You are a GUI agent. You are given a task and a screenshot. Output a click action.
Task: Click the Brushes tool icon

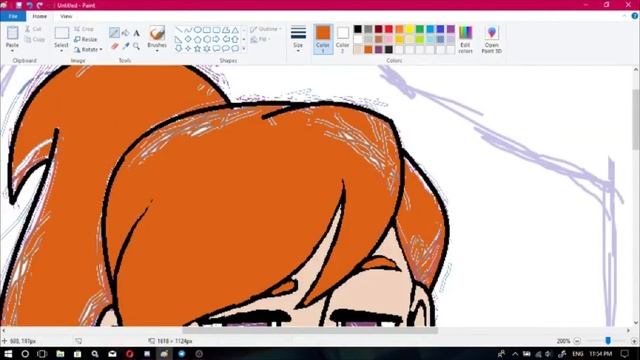(x=157, y=33)
